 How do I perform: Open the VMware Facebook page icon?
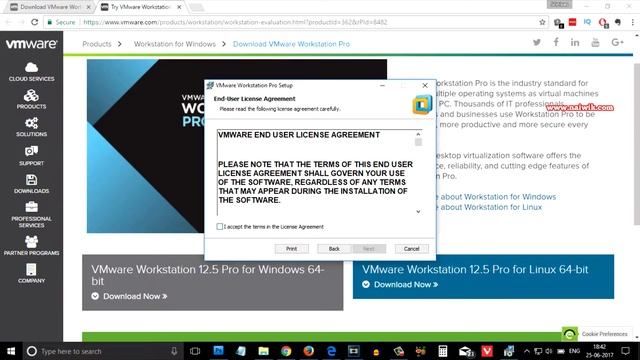(x=556, y=42)
